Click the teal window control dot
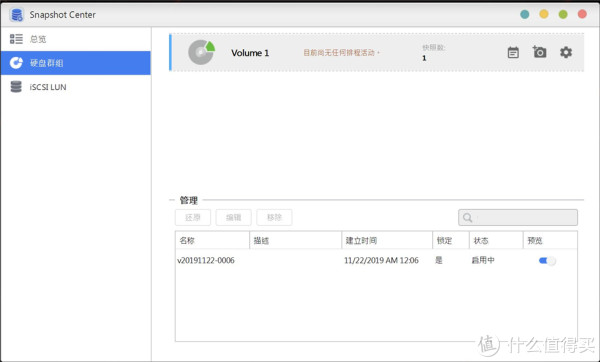 [x=525, y=15]
